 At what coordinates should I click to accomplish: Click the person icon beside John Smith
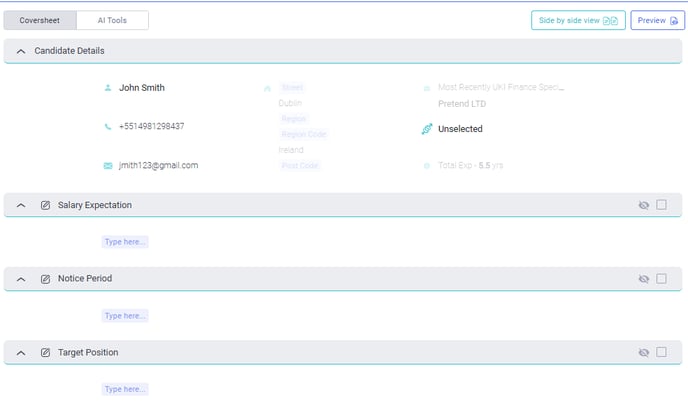[x=108, y=88]
